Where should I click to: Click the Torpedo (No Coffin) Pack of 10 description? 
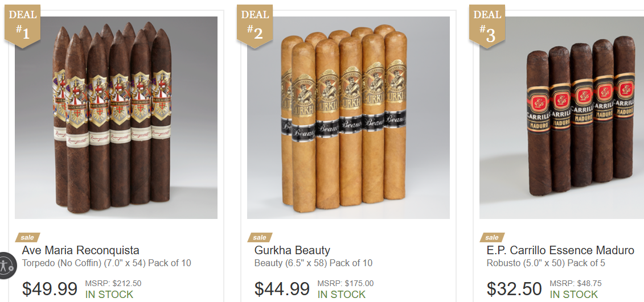pyautogui.click(x=106, y=263)
